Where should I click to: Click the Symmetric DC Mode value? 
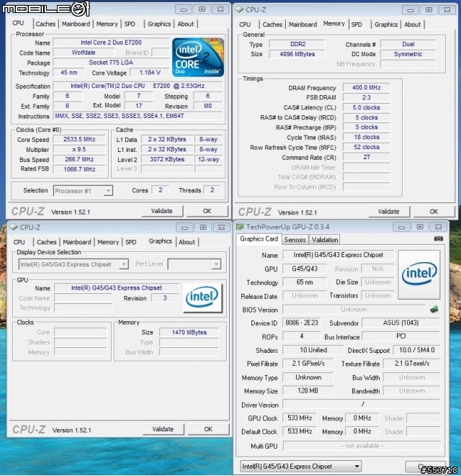(408, 54)
